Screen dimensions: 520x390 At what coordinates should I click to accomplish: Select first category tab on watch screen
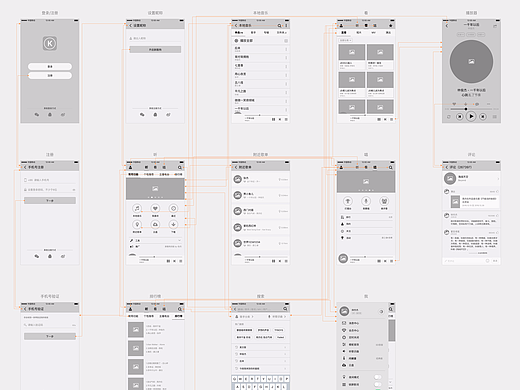tap(344, 33)
